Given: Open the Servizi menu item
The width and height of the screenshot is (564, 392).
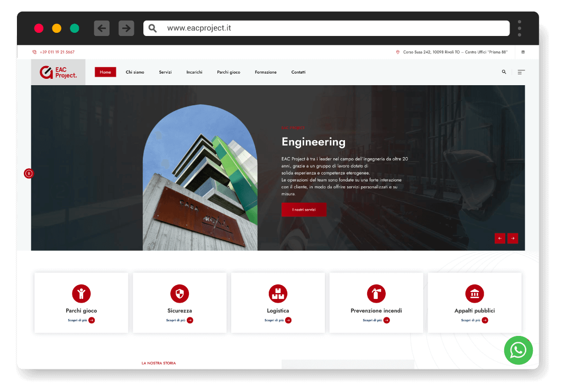Looking at the screenshot, I should point(165,72).
